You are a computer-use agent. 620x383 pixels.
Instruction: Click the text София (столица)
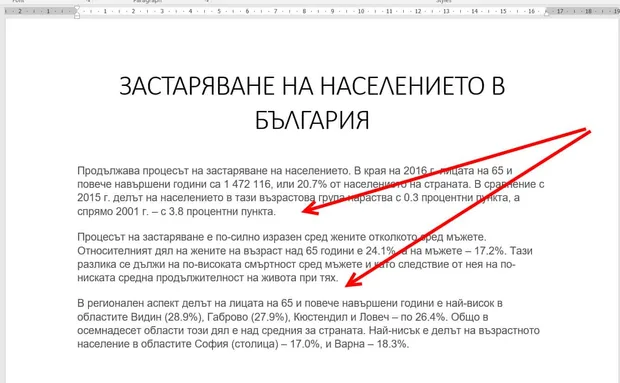[236, 344]
